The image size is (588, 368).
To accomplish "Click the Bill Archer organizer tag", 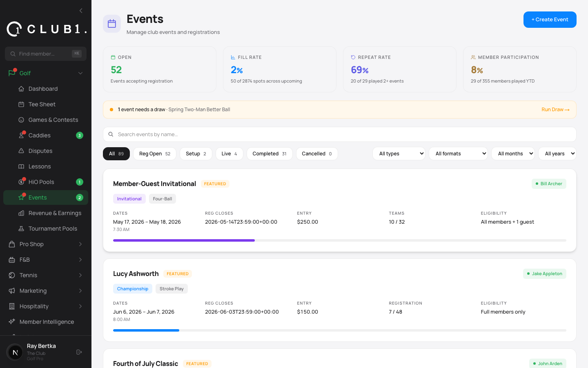I will click(x=549, y=184).
